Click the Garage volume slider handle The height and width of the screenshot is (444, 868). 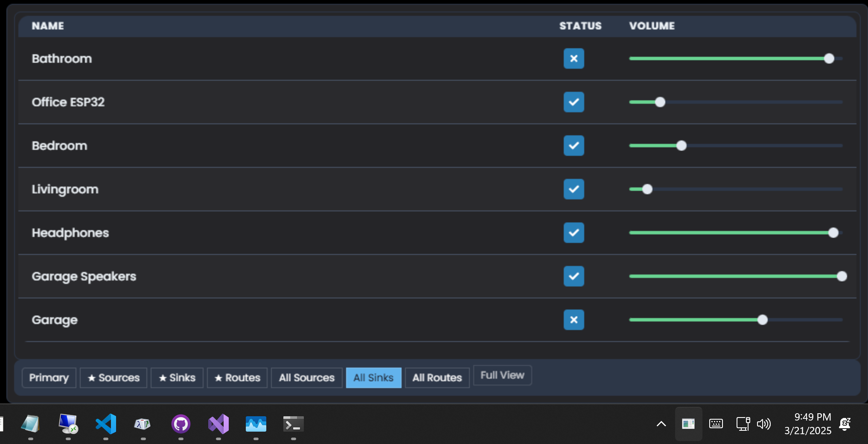point(763,320)
